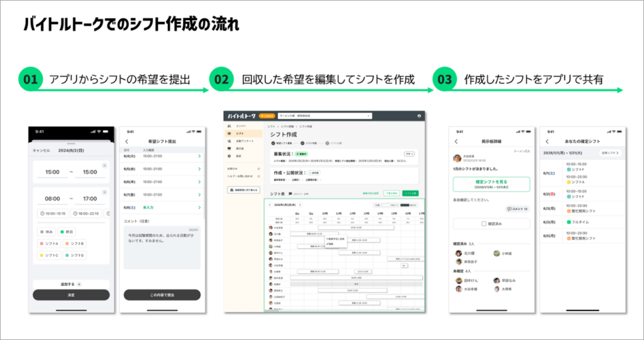This screenshot has height=340, width=644.
Task: Open the 6/5(水) row chevron
Action: (199, 169)
